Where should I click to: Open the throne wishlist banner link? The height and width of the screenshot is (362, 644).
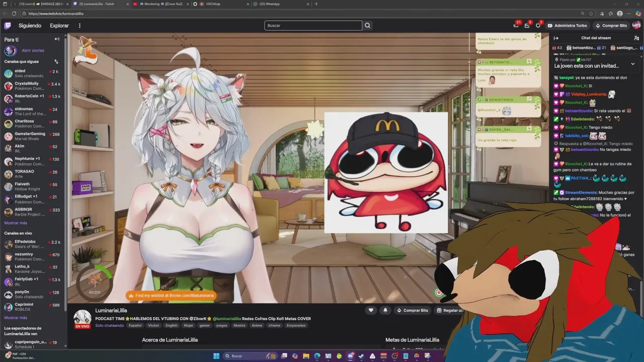tap(172, 296)
